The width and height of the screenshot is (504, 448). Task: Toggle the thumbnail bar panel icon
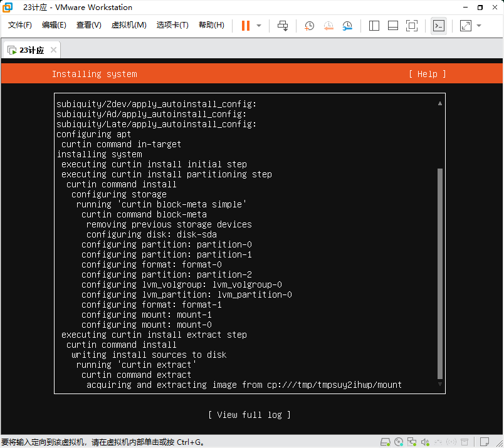tap(393, 26)
